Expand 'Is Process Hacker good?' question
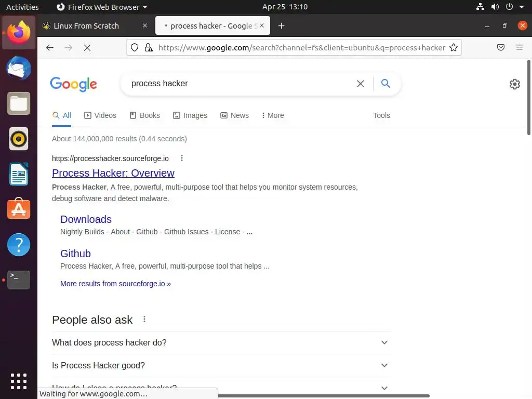Image resolution: width=532 pixels, height=399 pixels. click(x=221, y=365)
